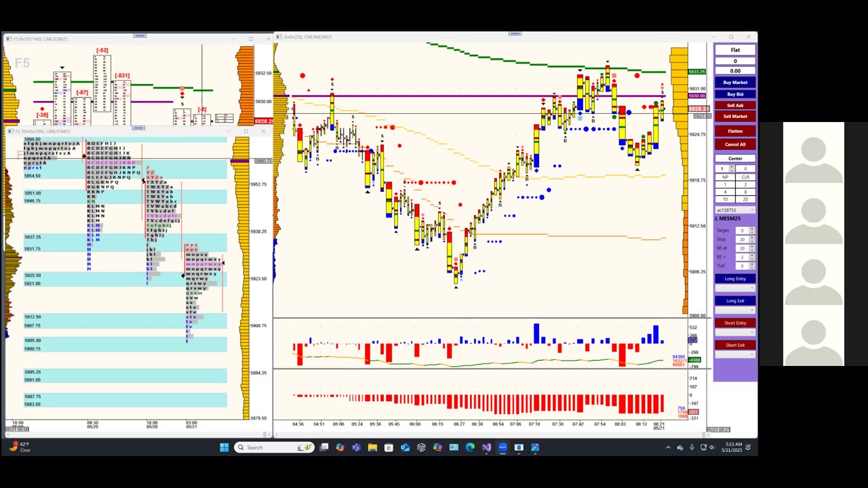Open Microsoft Edge in the taskbar
Viewport: 868px width, 488px height.
pos(470,447)
